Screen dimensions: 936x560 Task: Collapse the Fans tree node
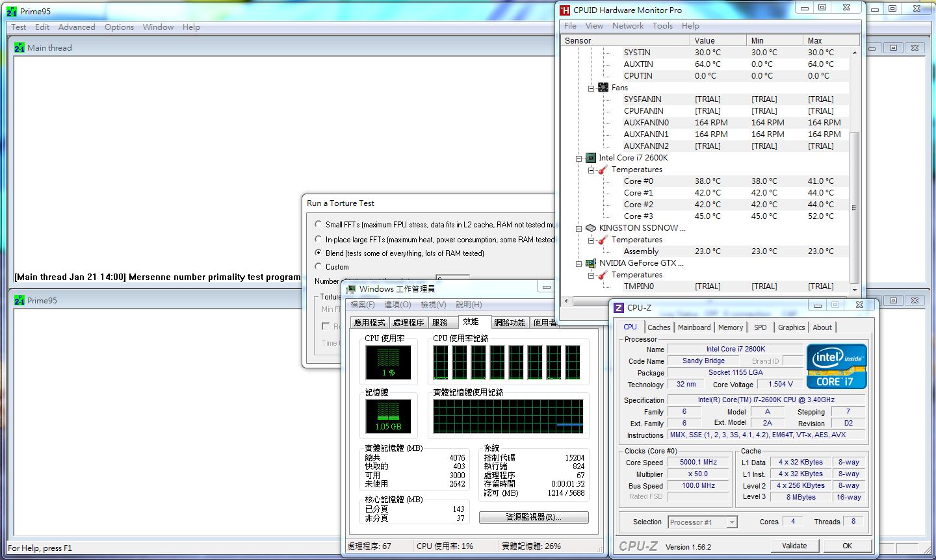[x=591, y=88]
